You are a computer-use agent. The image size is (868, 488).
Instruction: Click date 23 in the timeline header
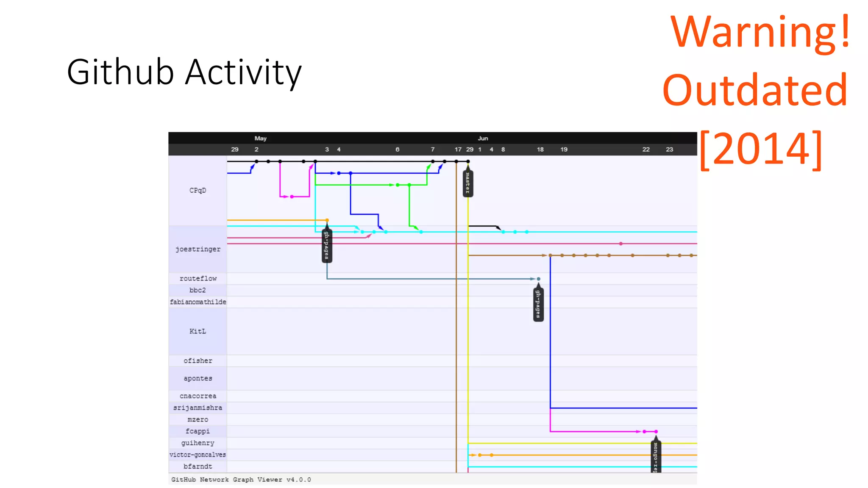669,150
